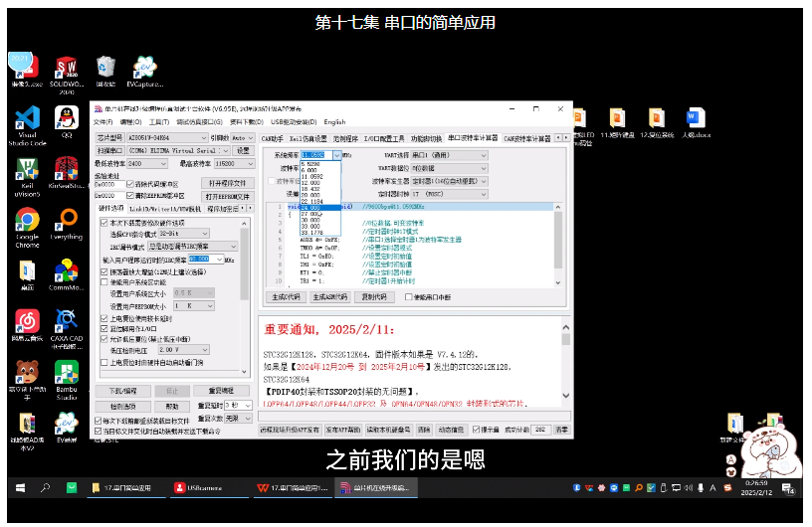Toggle 每次下载前都重新装载目标文件 checkbox
812x527 pixels.
pyautogui.click(x=99, y=421)
